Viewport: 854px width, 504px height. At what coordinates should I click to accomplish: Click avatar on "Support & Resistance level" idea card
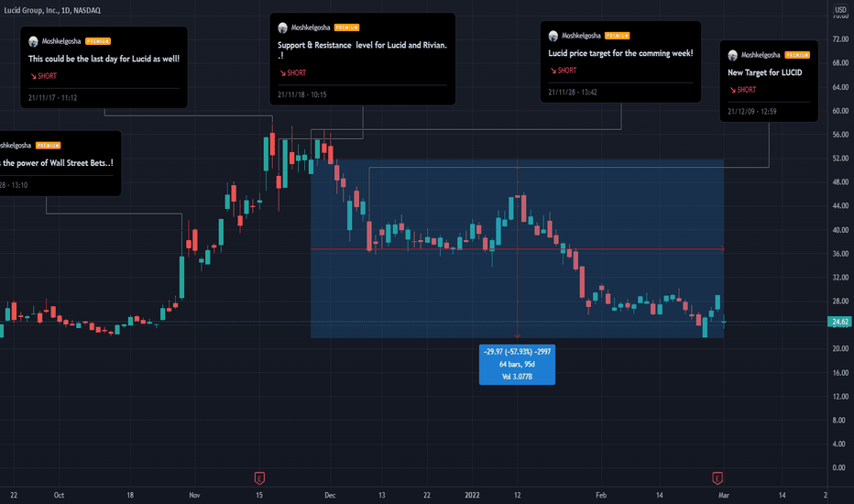point(282,27)
